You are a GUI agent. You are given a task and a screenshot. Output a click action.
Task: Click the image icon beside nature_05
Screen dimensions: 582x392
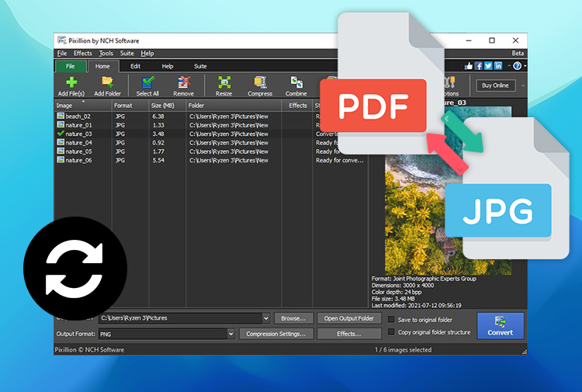pyautogui.click(x=61, y=151)
